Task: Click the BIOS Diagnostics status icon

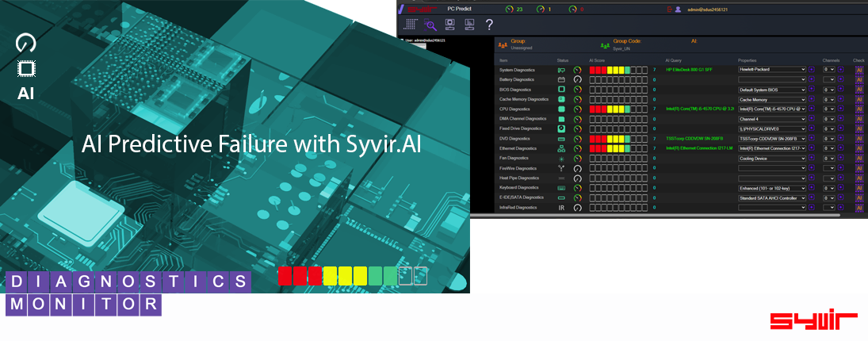Action: click(x=561, y=89)
